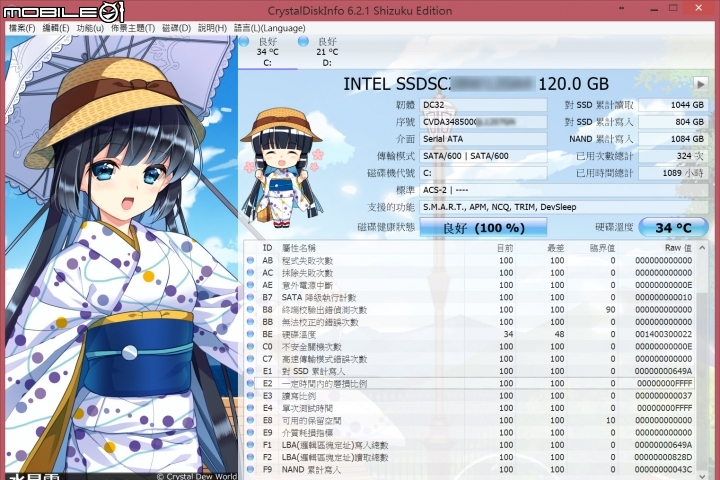The image size is (720, 480).
Task: Click the threshold value 90 in row B8
Action: click(610, 310)
